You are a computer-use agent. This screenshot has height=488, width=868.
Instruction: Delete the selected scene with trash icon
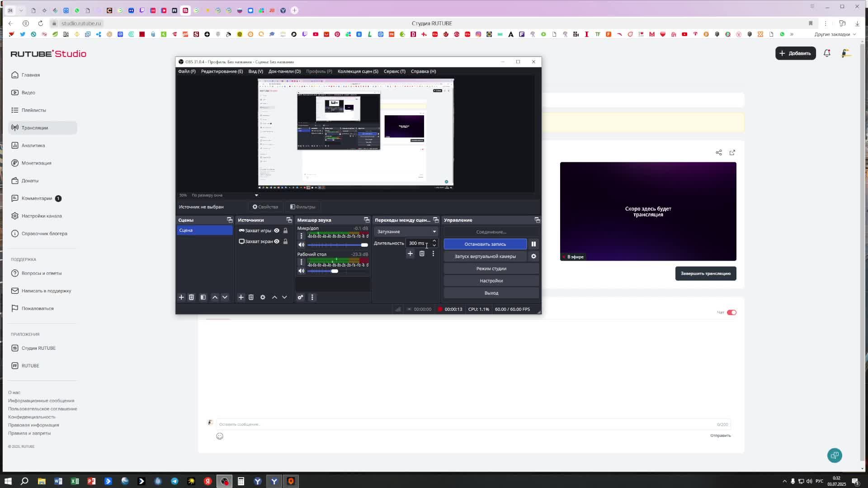click(x=191, y=297)
